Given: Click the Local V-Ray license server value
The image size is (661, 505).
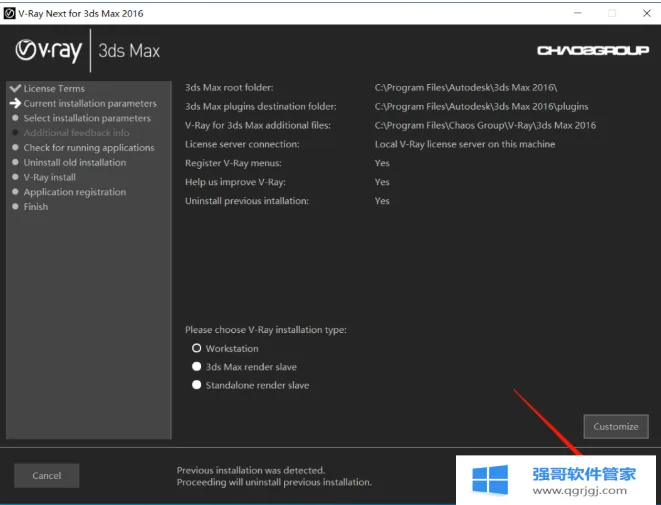Looking at the screenshot, I should coord(465,144).
